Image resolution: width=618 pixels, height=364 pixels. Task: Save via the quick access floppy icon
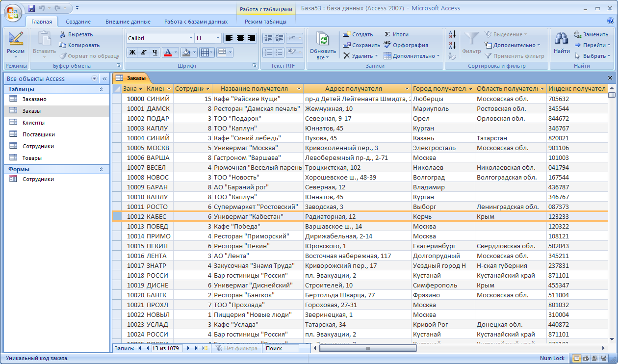pos(31,8)
